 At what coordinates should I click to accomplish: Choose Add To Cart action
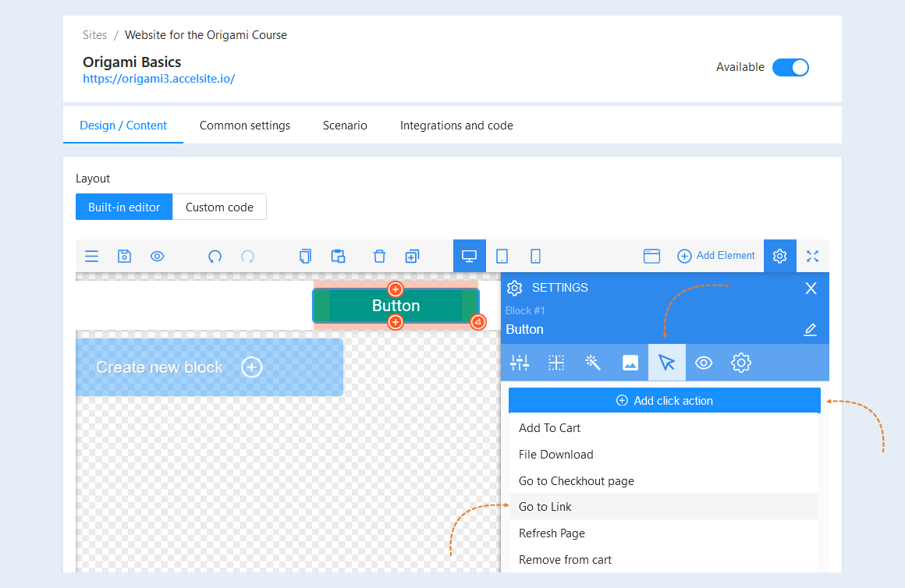point(664,428)
